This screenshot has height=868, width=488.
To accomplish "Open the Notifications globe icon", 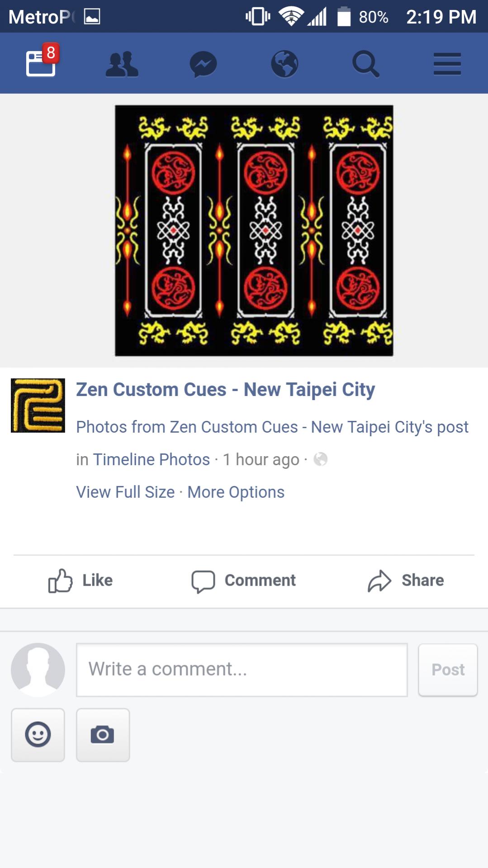I will [284, 64].
